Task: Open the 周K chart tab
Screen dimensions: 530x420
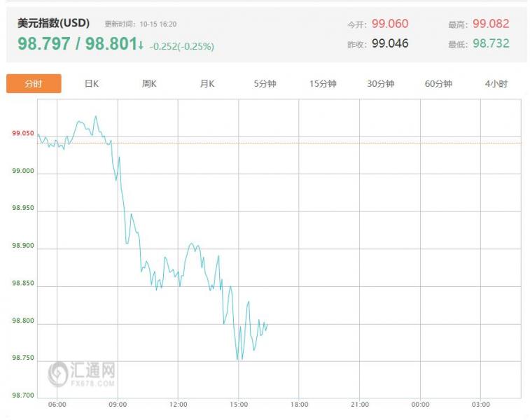Action: pos(149,84)
